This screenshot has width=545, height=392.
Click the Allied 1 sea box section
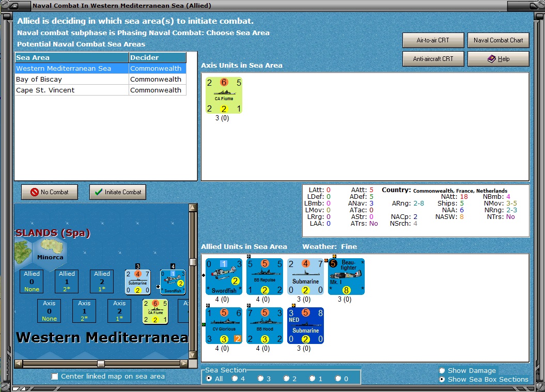(67, 281)
